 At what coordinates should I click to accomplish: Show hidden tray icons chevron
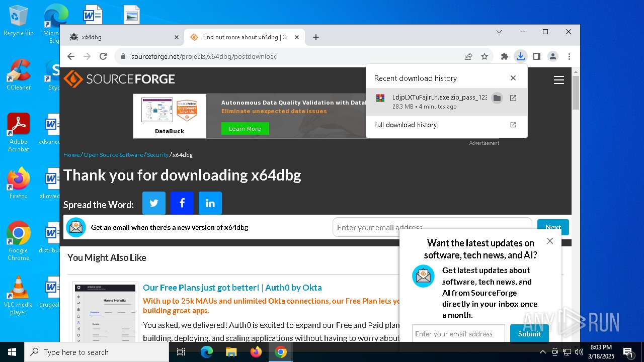[543, 352]
